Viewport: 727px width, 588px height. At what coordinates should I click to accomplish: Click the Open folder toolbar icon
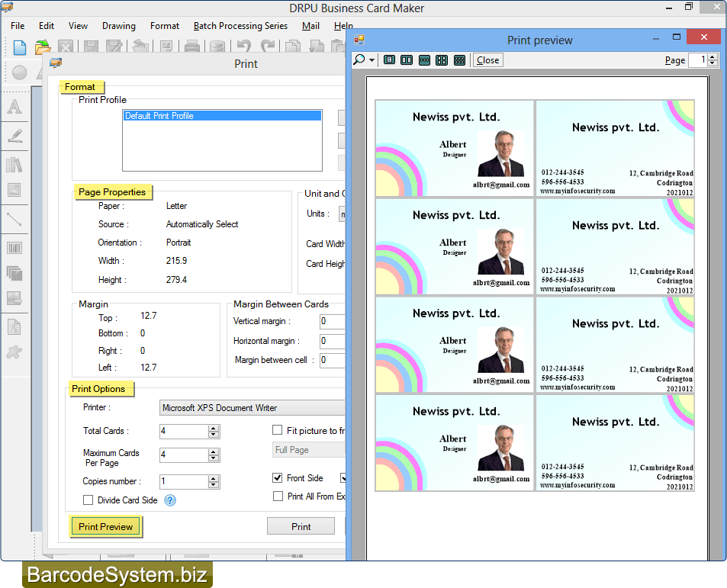[x=43, y=47]
